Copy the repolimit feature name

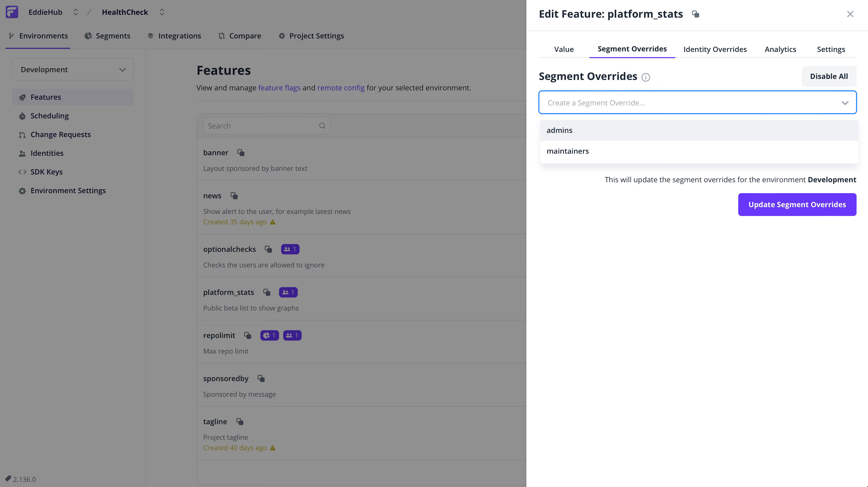248,335
